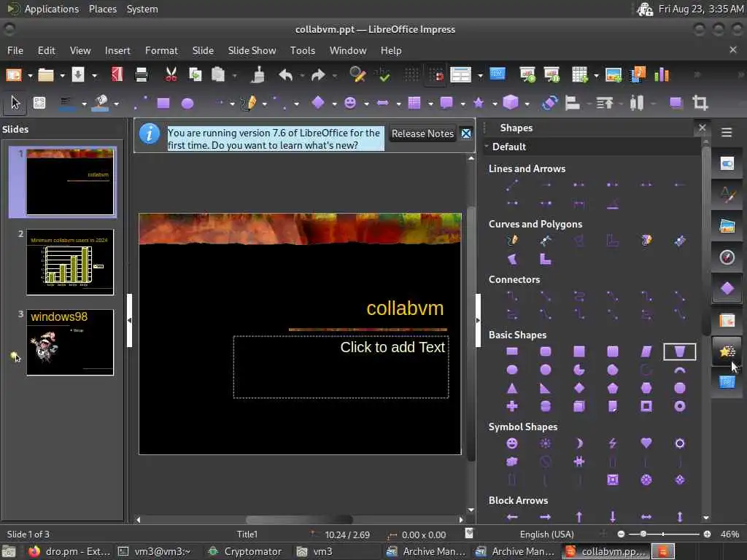Viewport: 747px width, 560px height.
Task: Click the Crop Image tool icon
Action: (700, 103)
